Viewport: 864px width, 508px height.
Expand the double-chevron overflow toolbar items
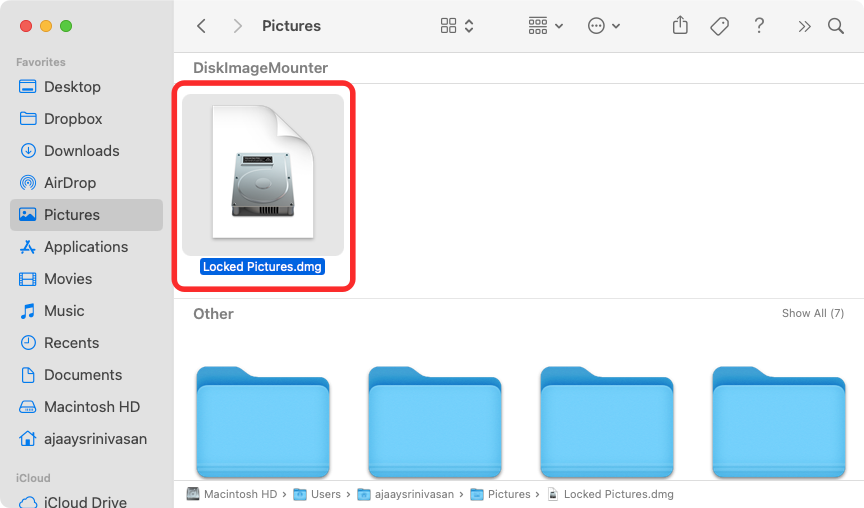click(804, 26)
